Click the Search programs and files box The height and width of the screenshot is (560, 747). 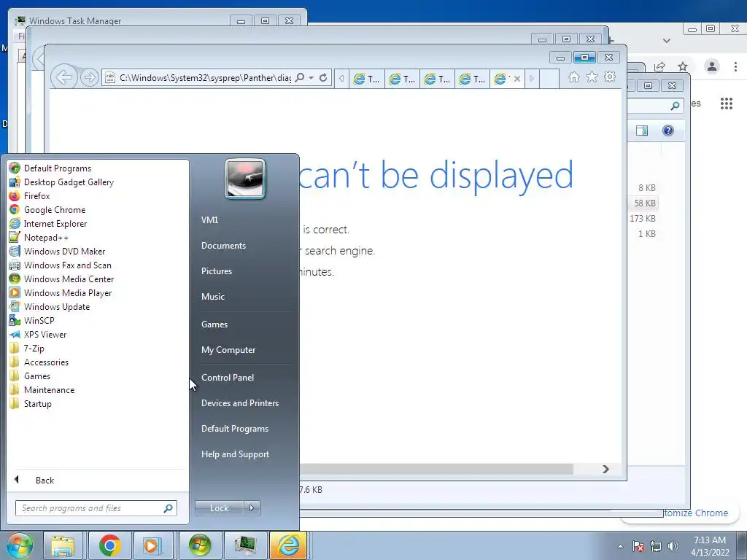pyautogui.click(x=96, y=508)
